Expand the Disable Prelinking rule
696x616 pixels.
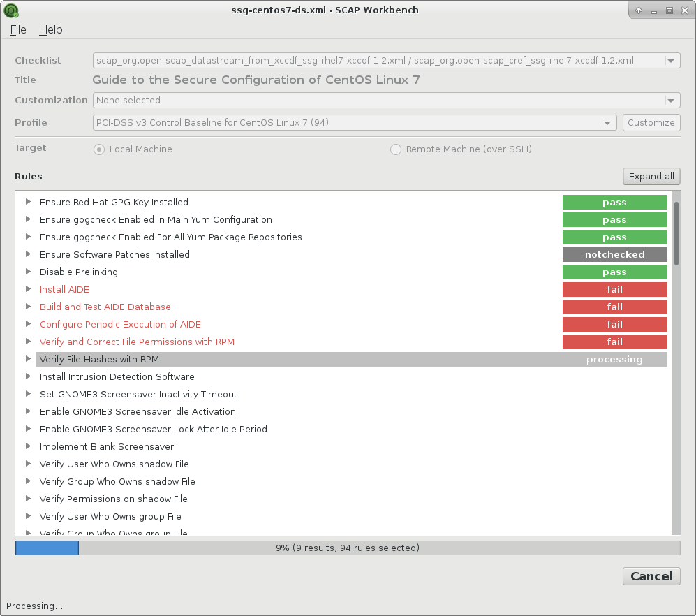click(x=29, y=272)
